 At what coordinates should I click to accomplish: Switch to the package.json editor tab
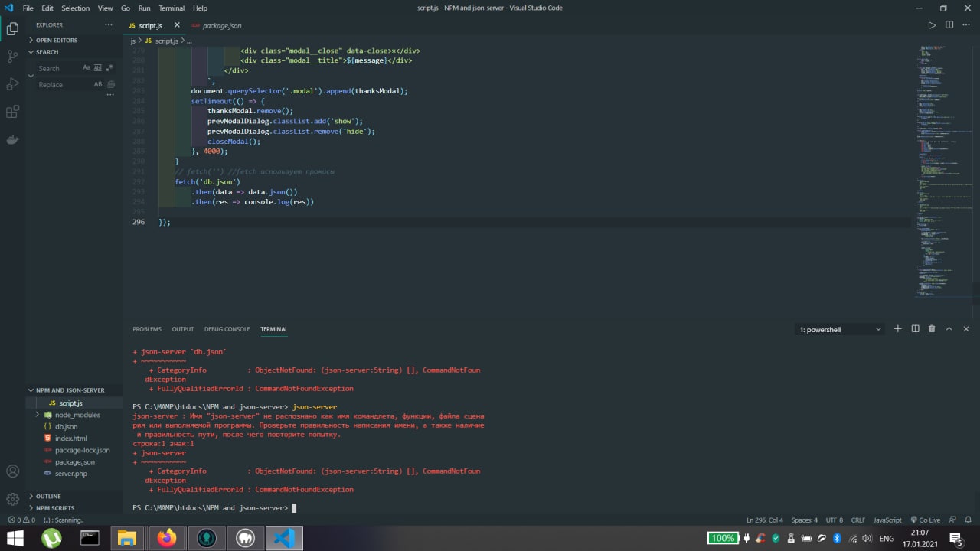(221, 25)
